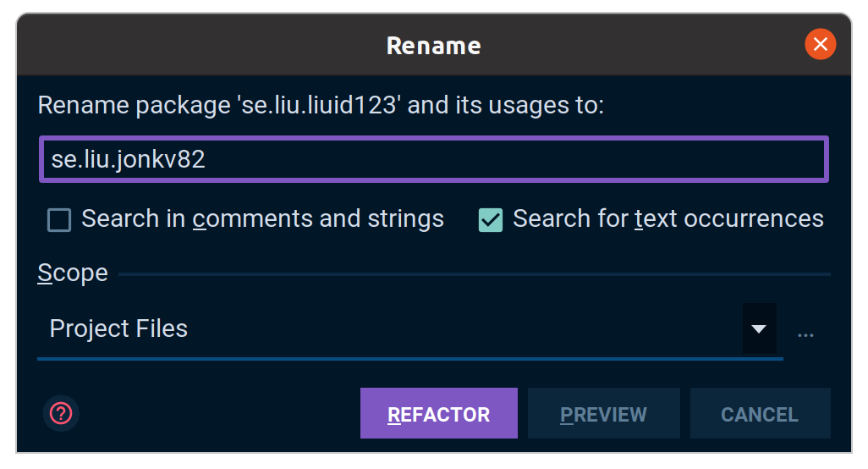Open help via the question mark icon
The height and width of the screenshot is (469, 868).
(x=61, y=413)
